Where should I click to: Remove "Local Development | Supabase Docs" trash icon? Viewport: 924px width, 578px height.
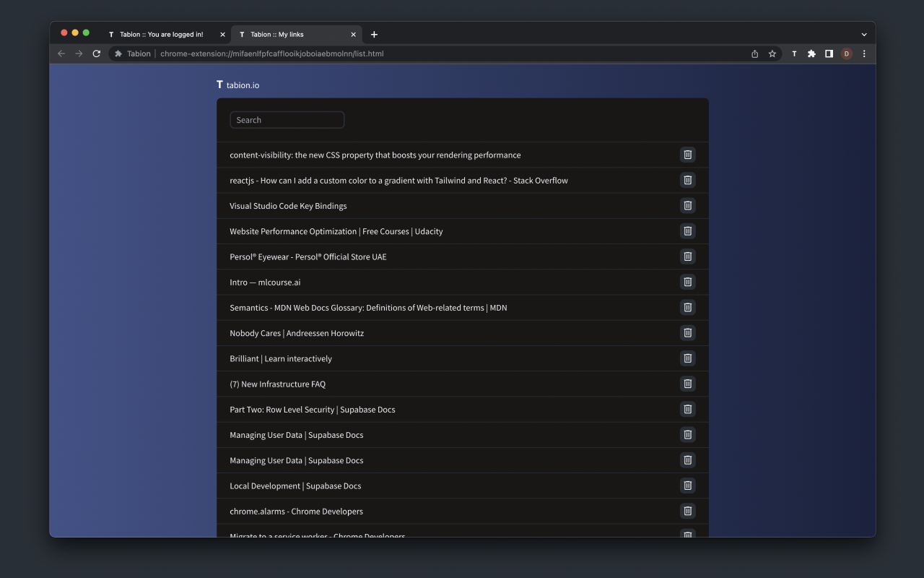coord(687,486)
